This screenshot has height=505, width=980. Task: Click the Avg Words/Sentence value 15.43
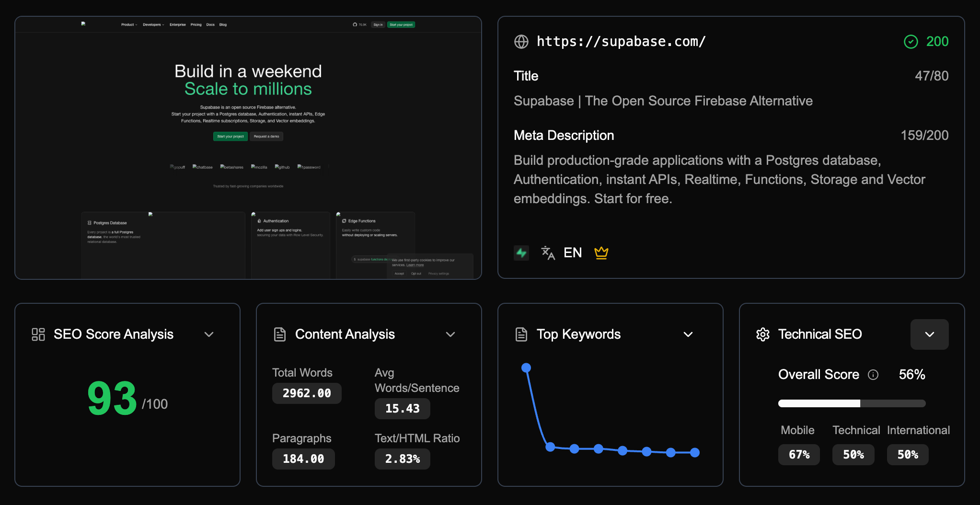coord(403,409)
